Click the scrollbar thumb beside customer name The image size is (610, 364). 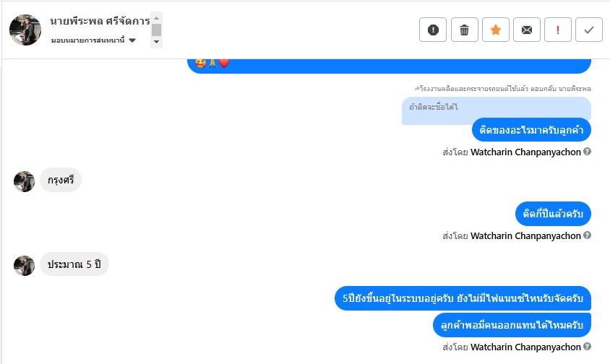point(156,30)
